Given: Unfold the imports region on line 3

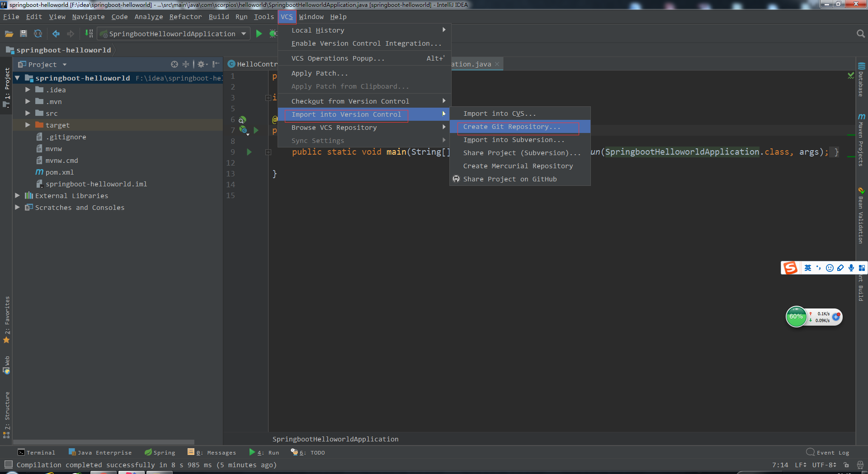Looking at the screenshot, I should pyautogui.click(x=268, y=98).
